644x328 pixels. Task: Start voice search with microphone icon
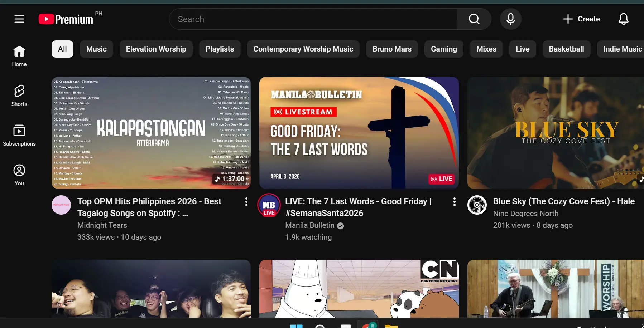tap(510, 19)
